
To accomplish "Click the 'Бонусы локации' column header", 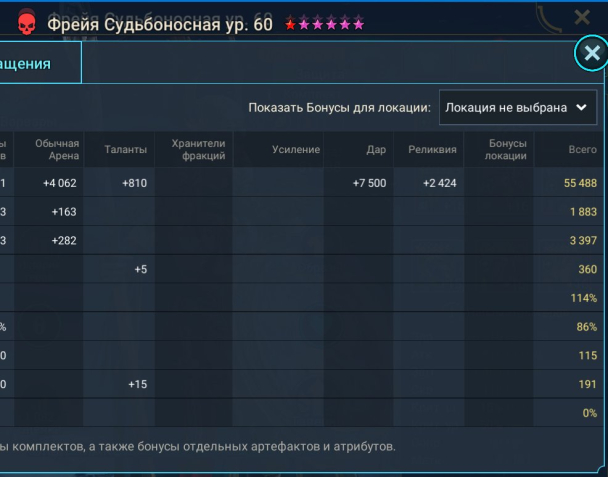I will pos(505,149).
